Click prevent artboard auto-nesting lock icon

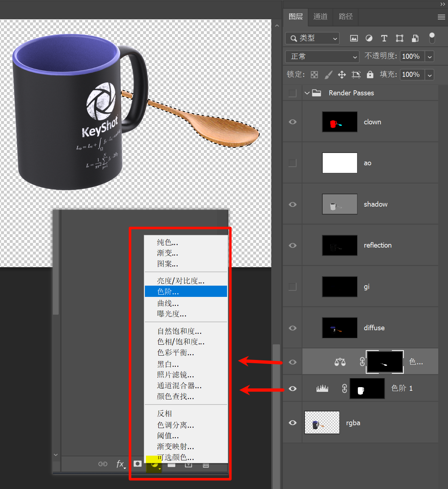pos(356,75)
